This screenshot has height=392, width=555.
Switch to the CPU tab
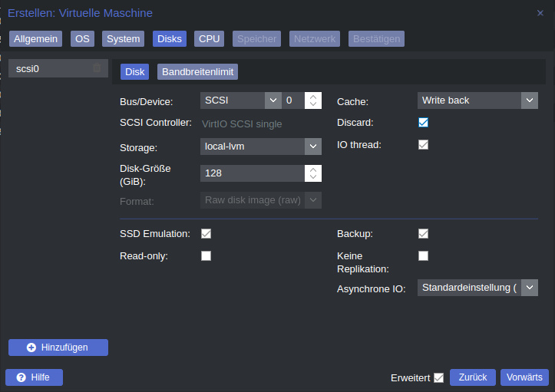[x=210, y=39]
